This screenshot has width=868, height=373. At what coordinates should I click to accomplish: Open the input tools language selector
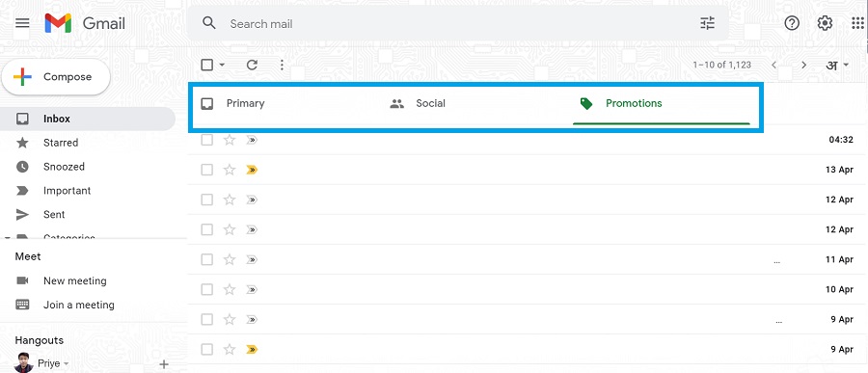(x=837, y=65)
